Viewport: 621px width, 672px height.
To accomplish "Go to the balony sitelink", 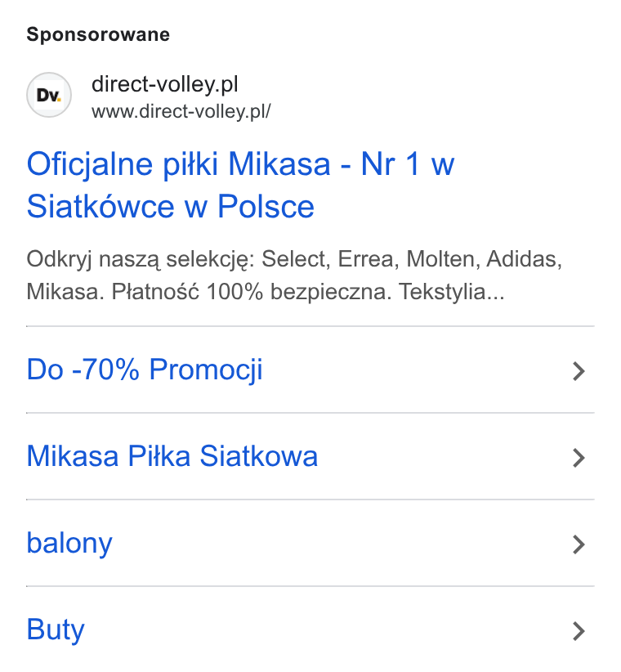I will tap(69, 544).
